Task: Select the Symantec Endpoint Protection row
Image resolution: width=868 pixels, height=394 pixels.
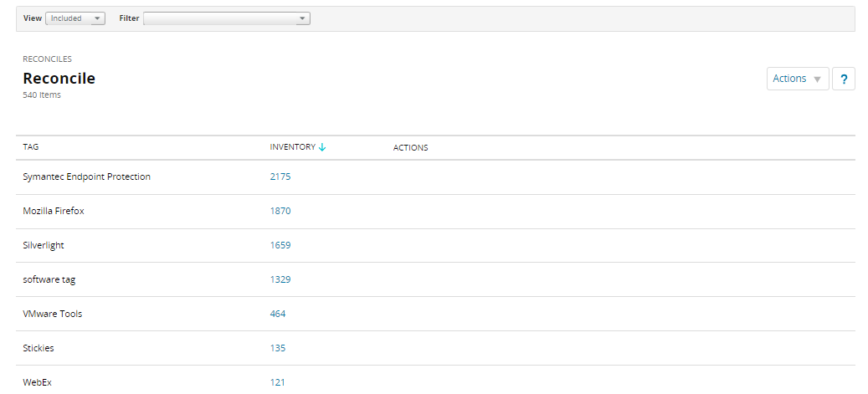Action: tap(86, 177)
